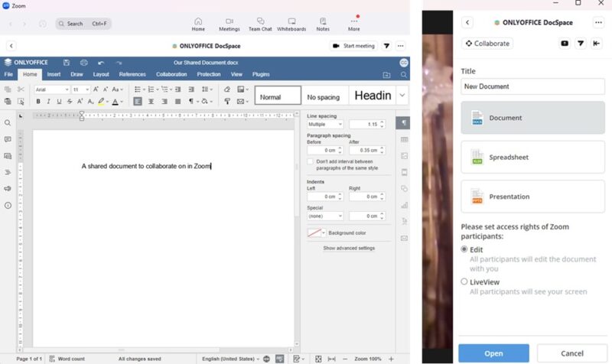
Task: Open table settings in right sidebar
Action: click(x=405, y=139)
